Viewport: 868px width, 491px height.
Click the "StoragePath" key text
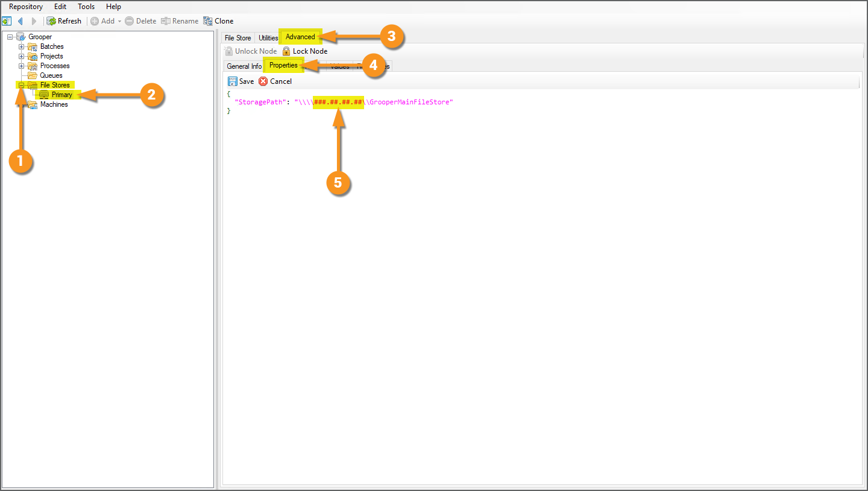(x=259, y=103)
